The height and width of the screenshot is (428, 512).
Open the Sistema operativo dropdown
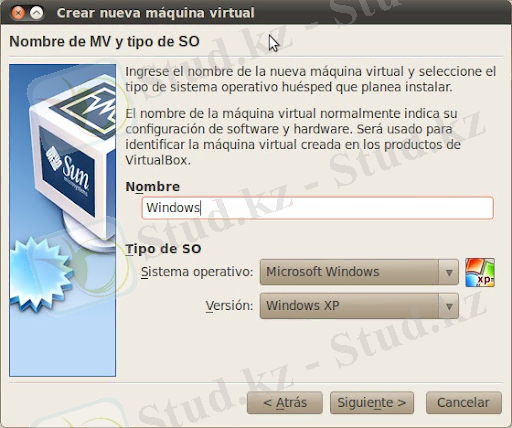click(x=359, y=272)
